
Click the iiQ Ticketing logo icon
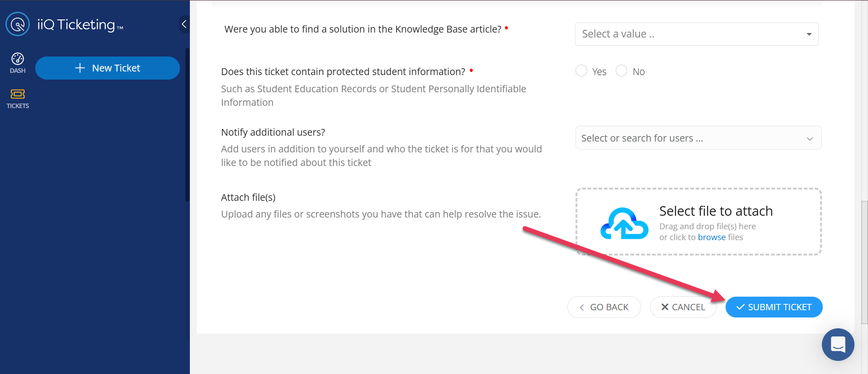click(17, 24)
